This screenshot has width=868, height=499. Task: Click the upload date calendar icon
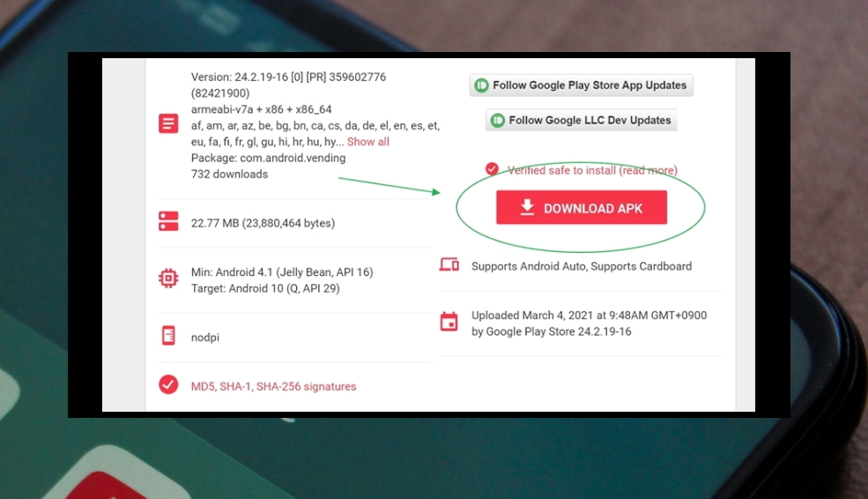(449, 322)
